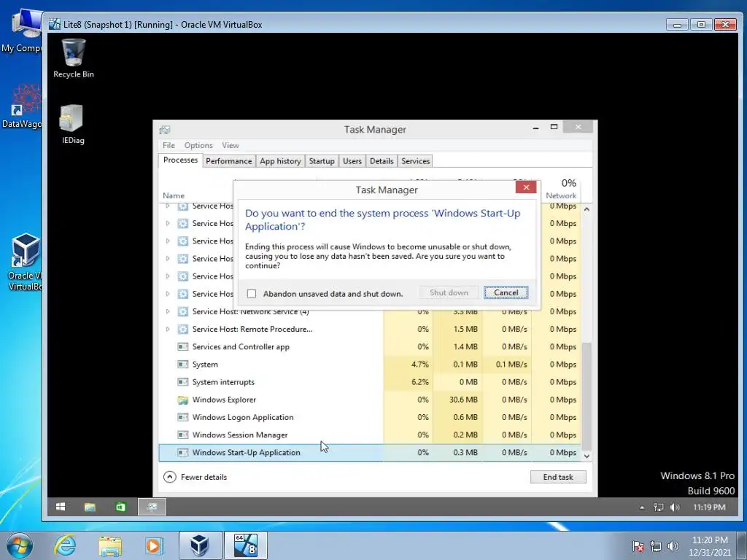
Task: Open the Oracle VM VirtualBox desktop shortcut
Action: [25, 262]
